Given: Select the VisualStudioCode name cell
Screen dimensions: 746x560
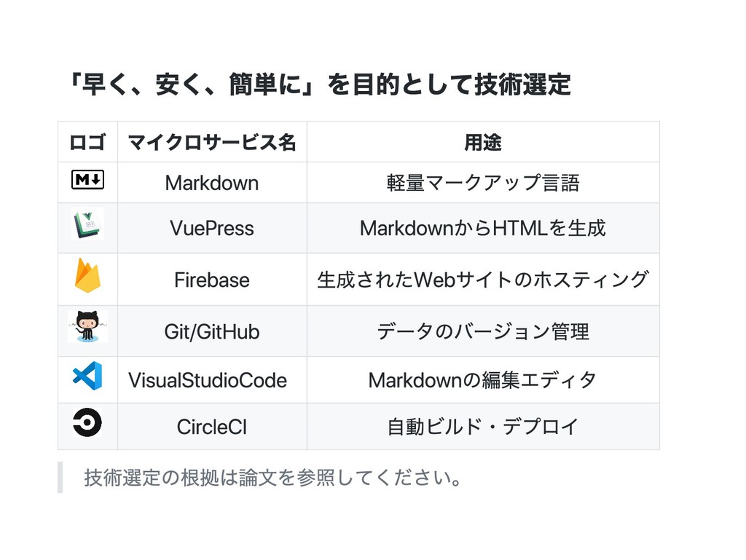Looking at the screenshot, I should (212, 380).
